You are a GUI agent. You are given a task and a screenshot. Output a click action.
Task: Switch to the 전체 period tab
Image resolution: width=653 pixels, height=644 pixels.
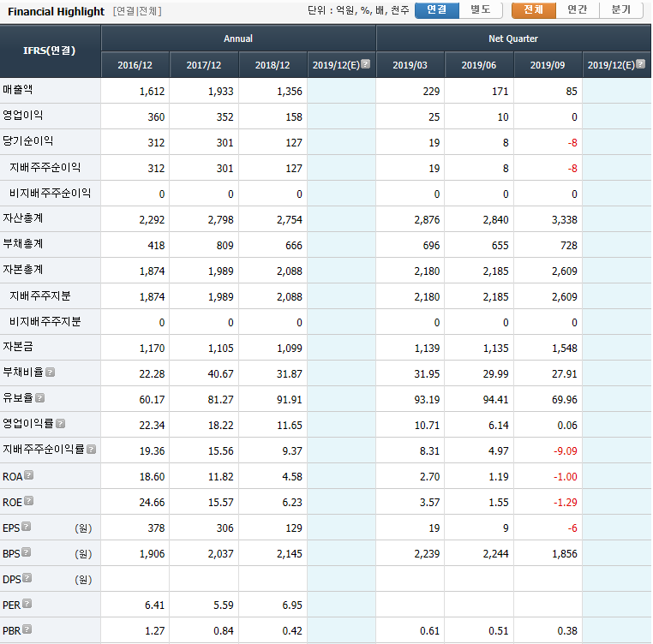534,10
